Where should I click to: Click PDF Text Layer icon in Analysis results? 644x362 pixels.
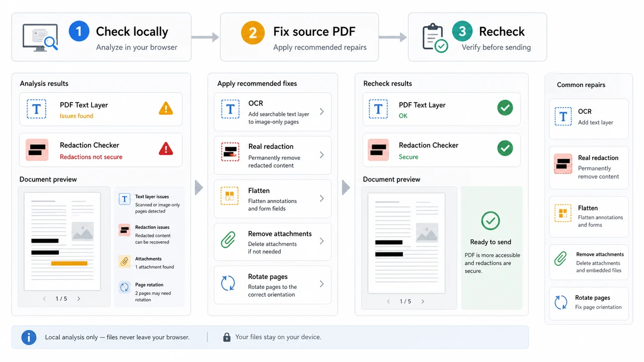click(x=37, y=109)
